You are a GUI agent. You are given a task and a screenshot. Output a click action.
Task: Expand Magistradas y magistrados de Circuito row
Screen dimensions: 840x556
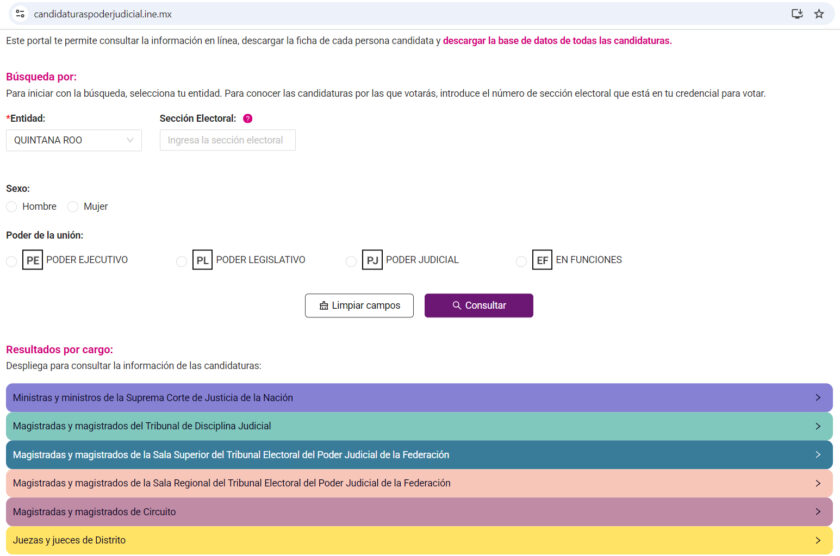click(x=419, y=512)
